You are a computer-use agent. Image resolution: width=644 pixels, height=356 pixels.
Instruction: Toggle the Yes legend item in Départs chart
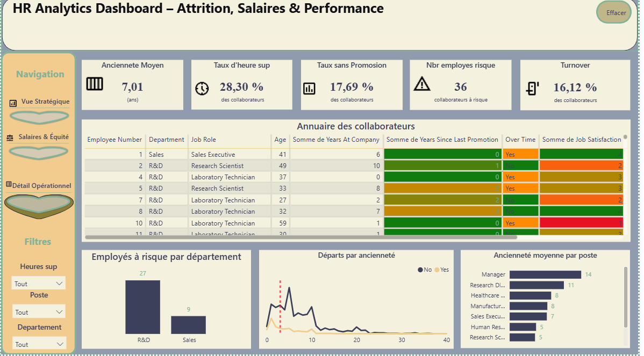[442, 270]
